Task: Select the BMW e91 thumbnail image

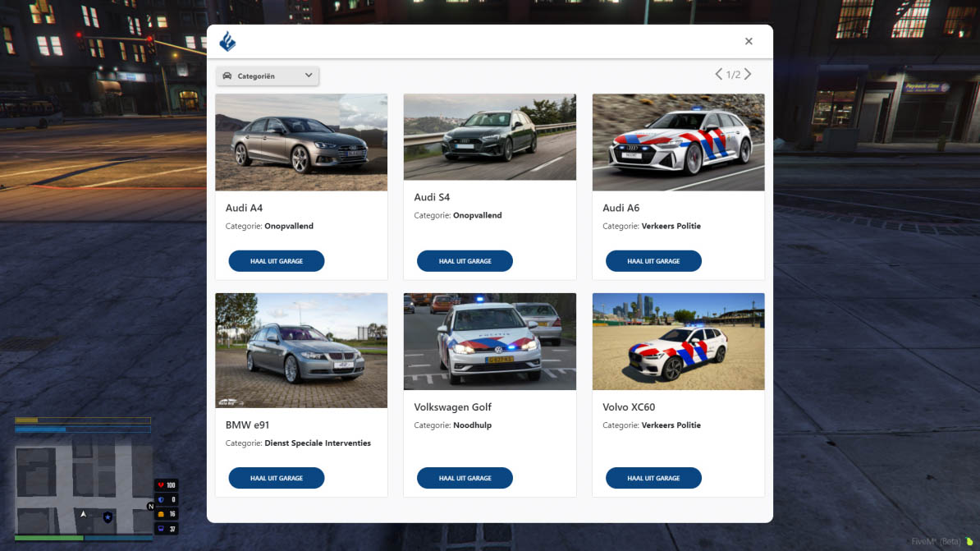Action: [301, 351]
